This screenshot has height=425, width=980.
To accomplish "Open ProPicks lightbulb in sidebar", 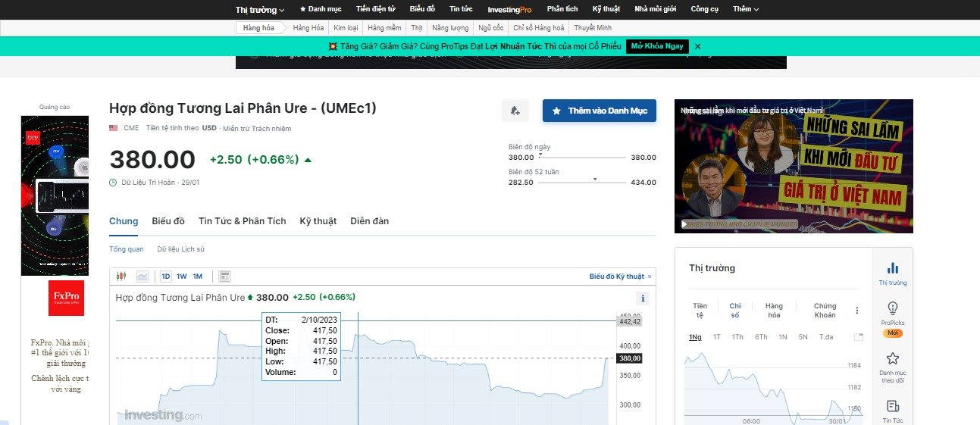I will [892, 308].
